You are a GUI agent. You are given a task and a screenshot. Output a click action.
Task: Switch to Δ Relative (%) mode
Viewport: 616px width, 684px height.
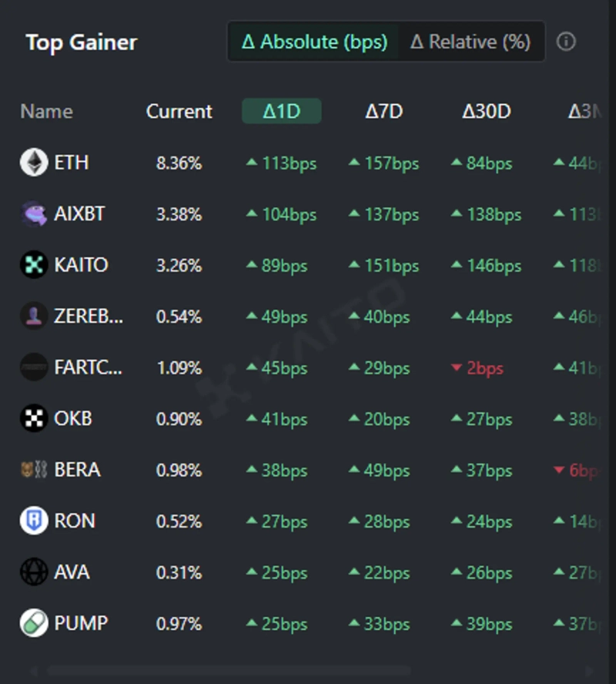tap(470, 42)
